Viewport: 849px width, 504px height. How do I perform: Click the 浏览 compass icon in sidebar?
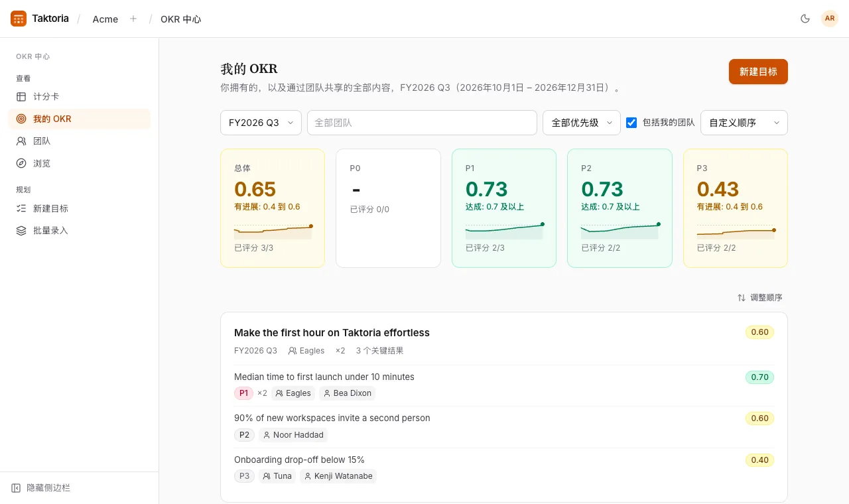point(21,163)
